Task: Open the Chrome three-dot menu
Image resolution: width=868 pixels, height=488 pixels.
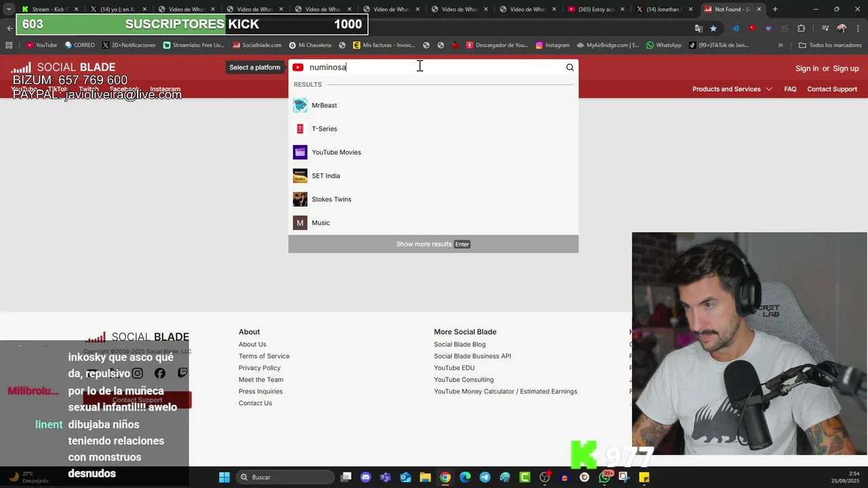Action: tap(858, 28)
